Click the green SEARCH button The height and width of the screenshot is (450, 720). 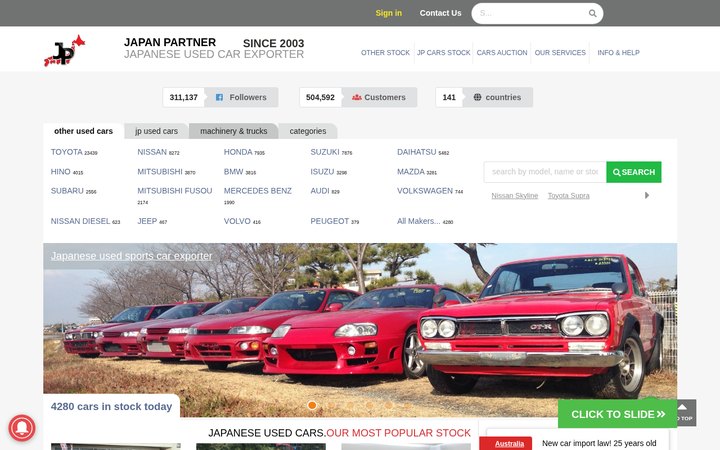click(x=634, y=172)
